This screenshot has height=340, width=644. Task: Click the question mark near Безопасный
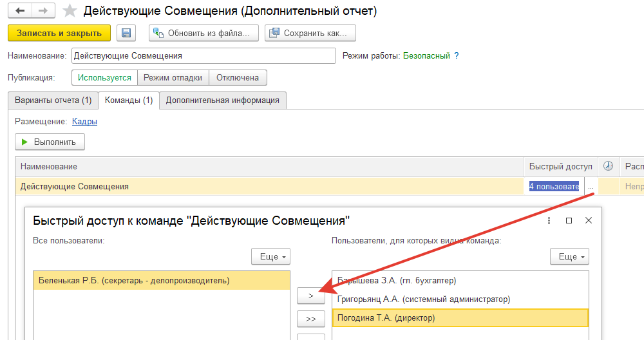click(x=457, y=56)
